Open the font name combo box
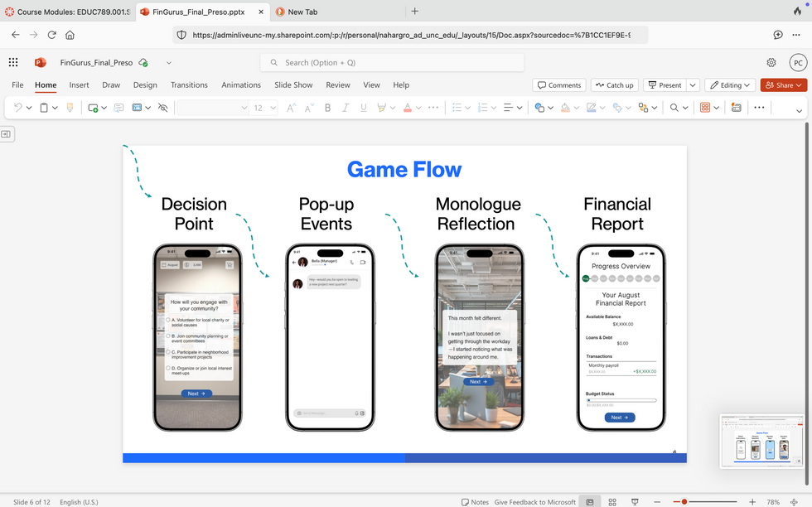 (x=213, y=108)
